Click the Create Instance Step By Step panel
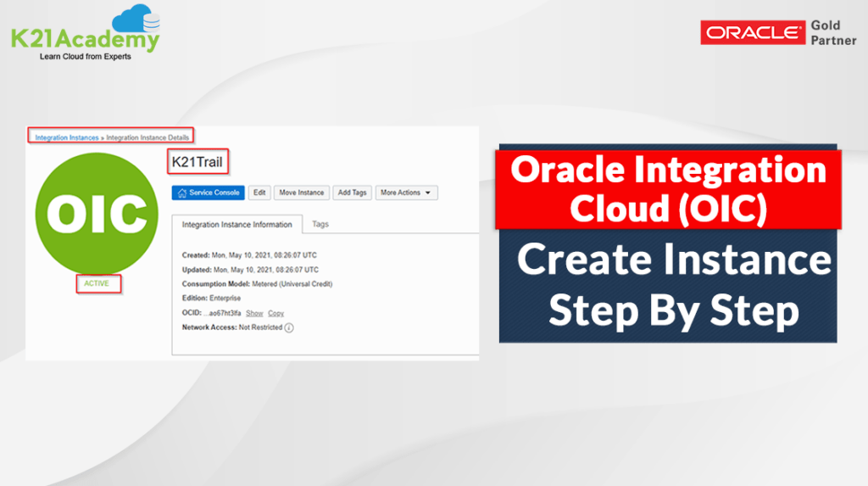The height and width of the screenshot is (486, 868). coord(668,285)
